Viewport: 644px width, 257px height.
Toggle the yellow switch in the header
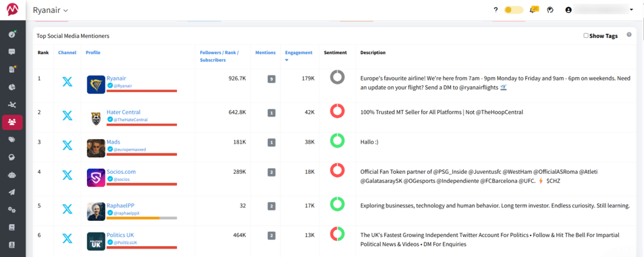[x=513, y=10]
